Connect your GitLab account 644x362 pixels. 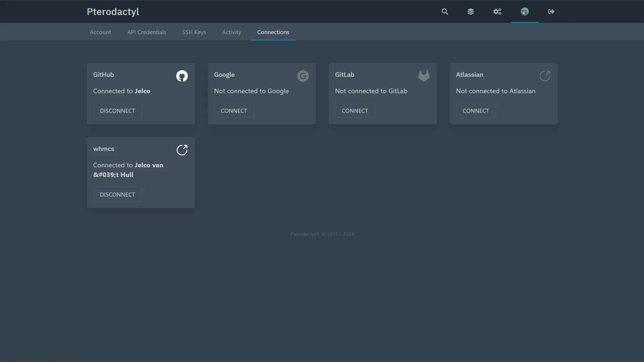pyautogui.click(x=355, y=110)
